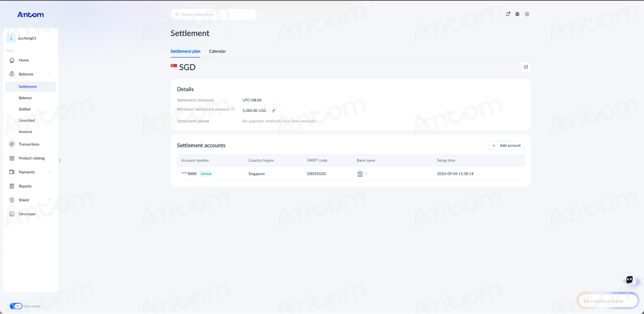Viewport: 644px width, 314px height.
Task: Click the 5,000.00 USD amount value
Action: pos(254,111)
